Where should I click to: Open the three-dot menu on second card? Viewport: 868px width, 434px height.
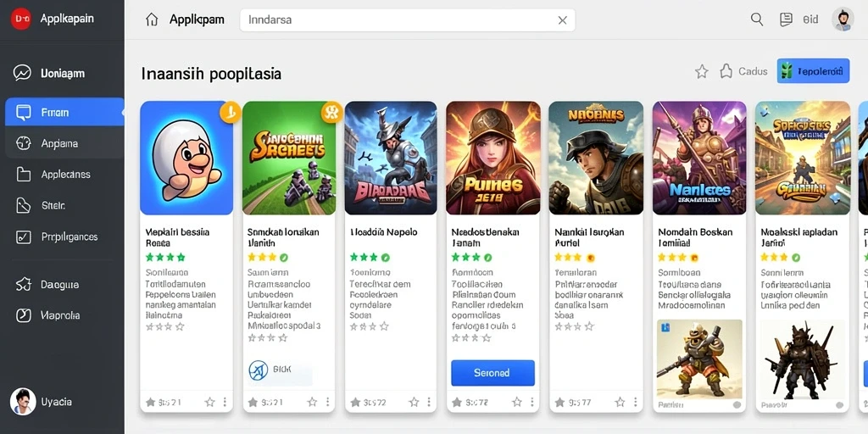pyautogui.click(x=327, y=402)
